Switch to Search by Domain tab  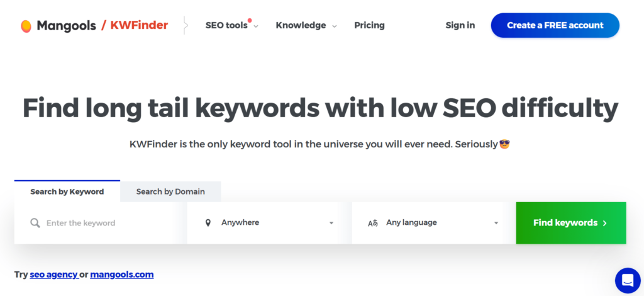[x=170, y=191]
